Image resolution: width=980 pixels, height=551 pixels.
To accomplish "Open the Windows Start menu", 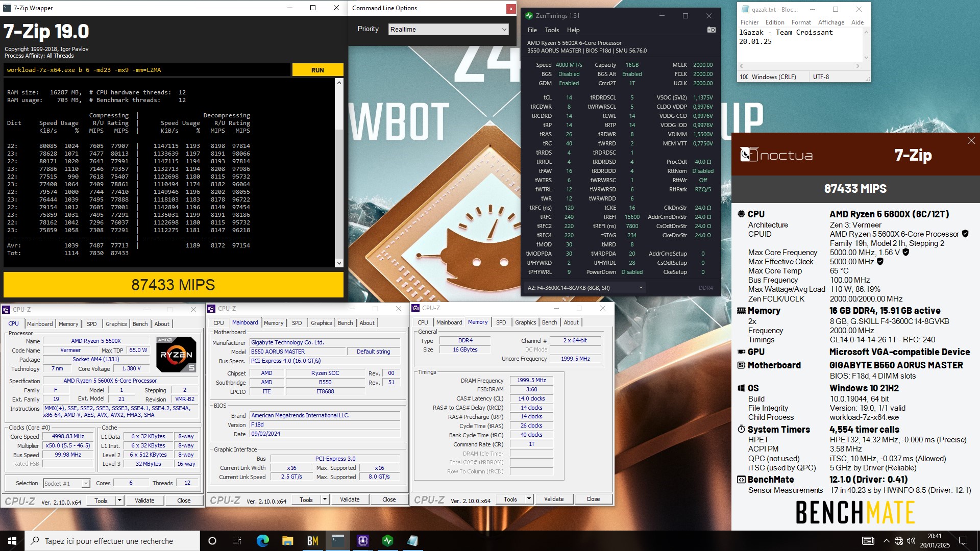I will [x=12, y=541].
